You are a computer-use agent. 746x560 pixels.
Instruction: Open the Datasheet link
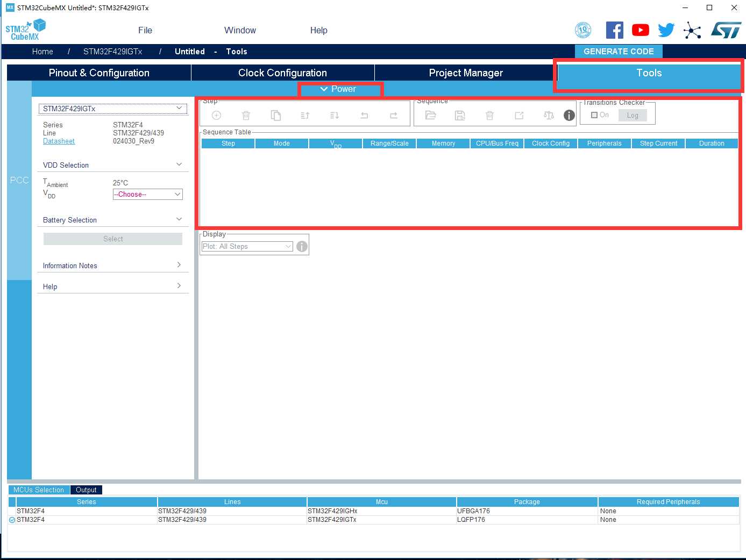pos(59,141)
